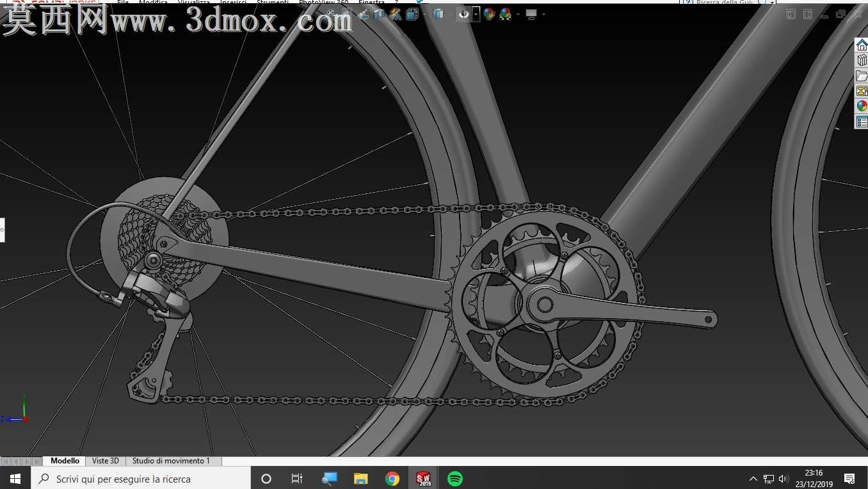Click the SOLIDWORKS 2019 taskbar icon

tap(424, 479)
